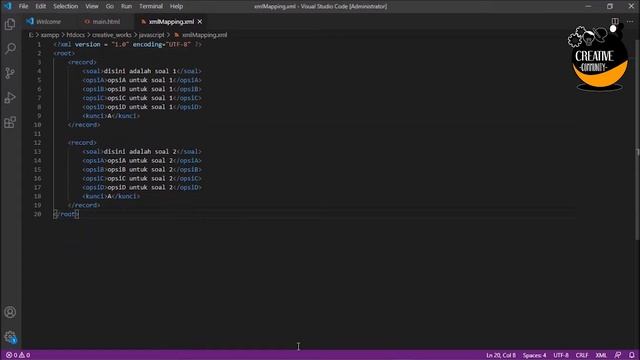Image resolution: width=640 pixels, height=360 pixels.
Task: Click the xml version declaration line
Action: (128, 44)
